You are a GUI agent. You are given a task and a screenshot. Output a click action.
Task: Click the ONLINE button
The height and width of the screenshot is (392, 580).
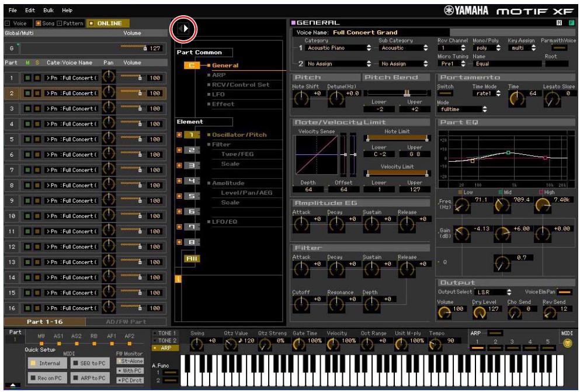(107, 23)
